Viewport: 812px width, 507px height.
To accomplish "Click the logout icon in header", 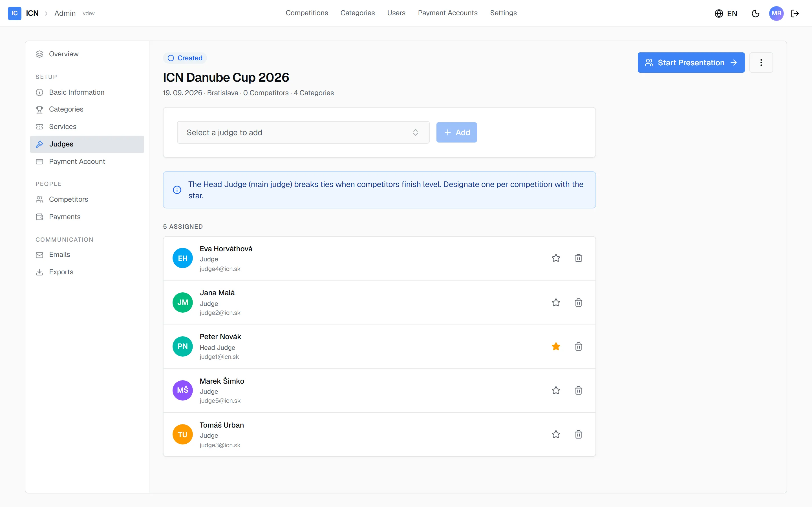I will (795, 14).
